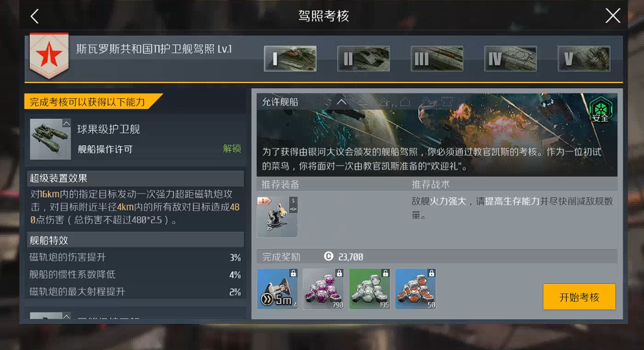Start the exam with 开始考核 button
The width and height of the screenshot is (644, 350).
579,297
